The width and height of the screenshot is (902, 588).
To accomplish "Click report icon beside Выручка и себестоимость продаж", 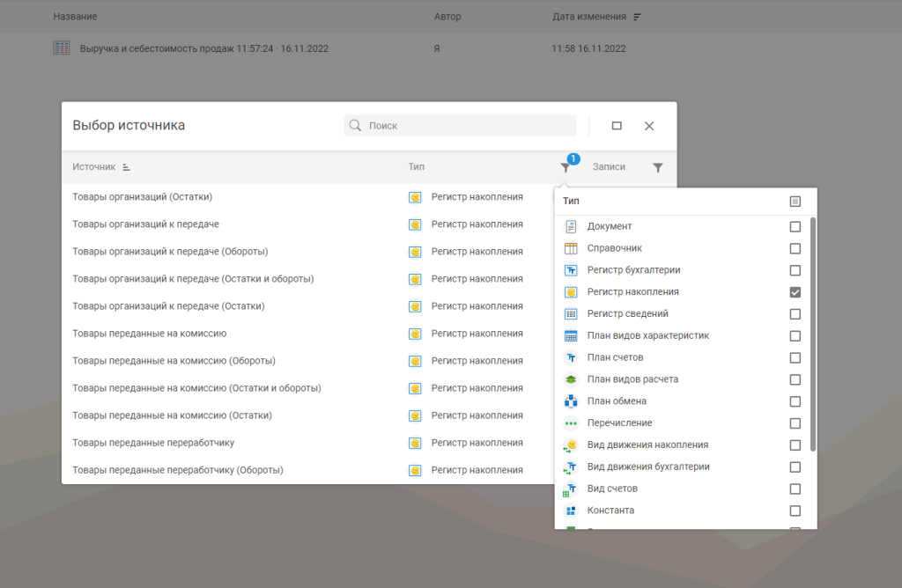I will pos(61,48).
